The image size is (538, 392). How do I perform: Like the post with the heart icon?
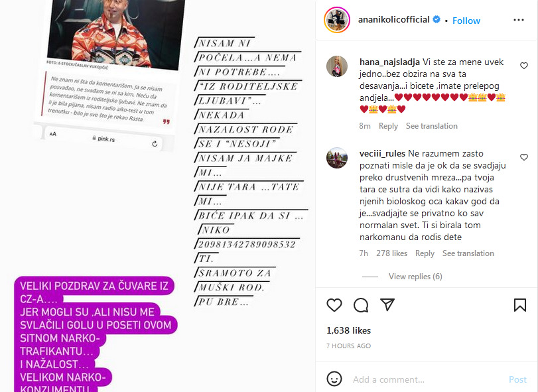tap(334, 305)
